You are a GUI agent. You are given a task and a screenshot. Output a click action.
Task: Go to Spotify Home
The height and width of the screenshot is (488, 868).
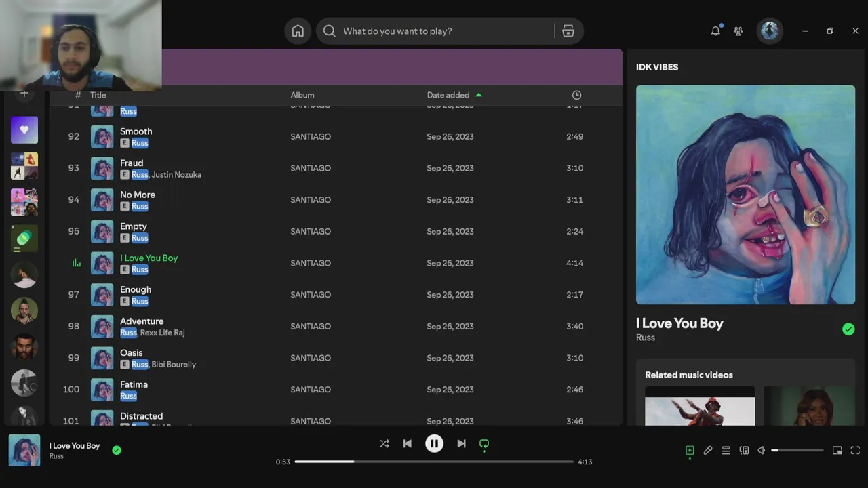298,31
